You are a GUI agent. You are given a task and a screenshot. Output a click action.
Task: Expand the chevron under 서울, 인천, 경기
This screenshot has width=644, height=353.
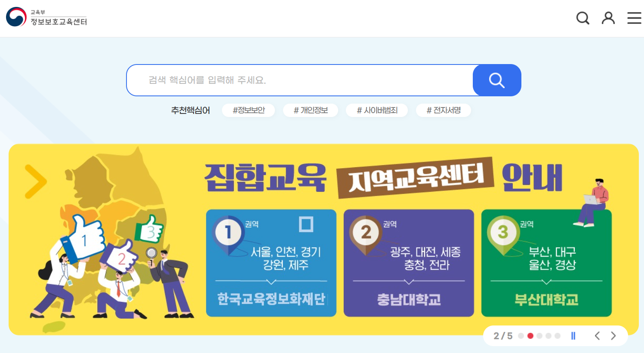(x=271, y=282)
